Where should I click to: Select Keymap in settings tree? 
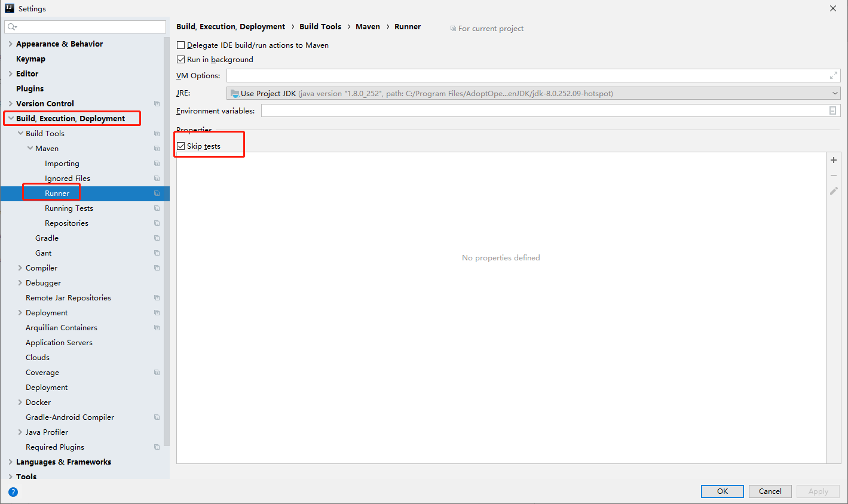coord(30,59)
